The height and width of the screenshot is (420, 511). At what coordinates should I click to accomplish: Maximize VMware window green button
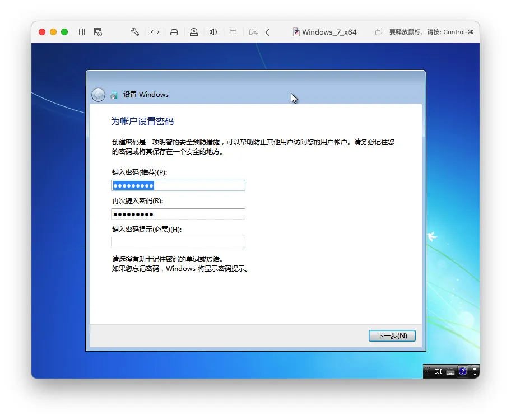(x=64, y=32)
